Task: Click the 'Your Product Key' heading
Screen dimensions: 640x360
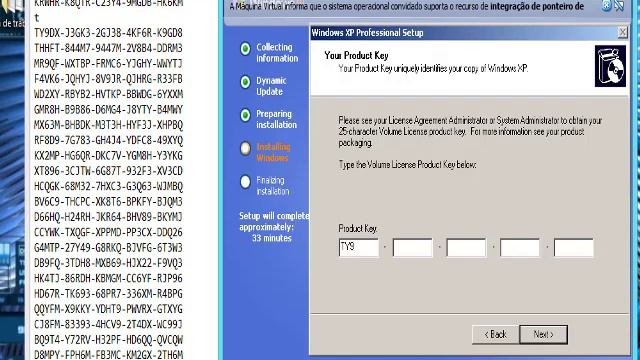Action: click(x=356, y=56)
